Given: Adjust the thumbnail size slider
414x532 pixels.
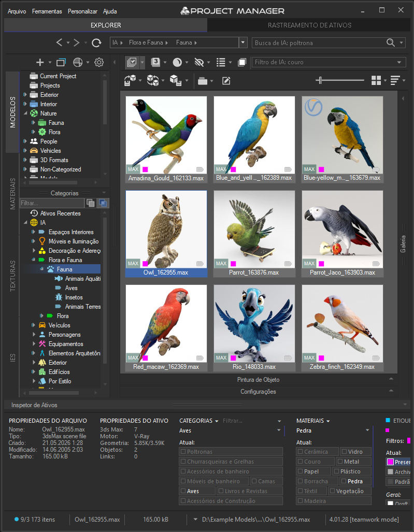Looking at the screenshot, I should pos(320,80).
